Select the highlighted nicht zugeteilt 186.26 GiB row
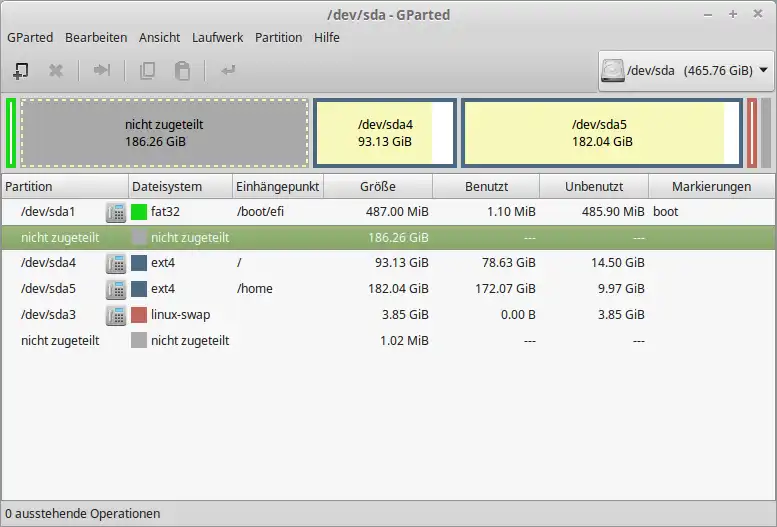 [388, 237]
